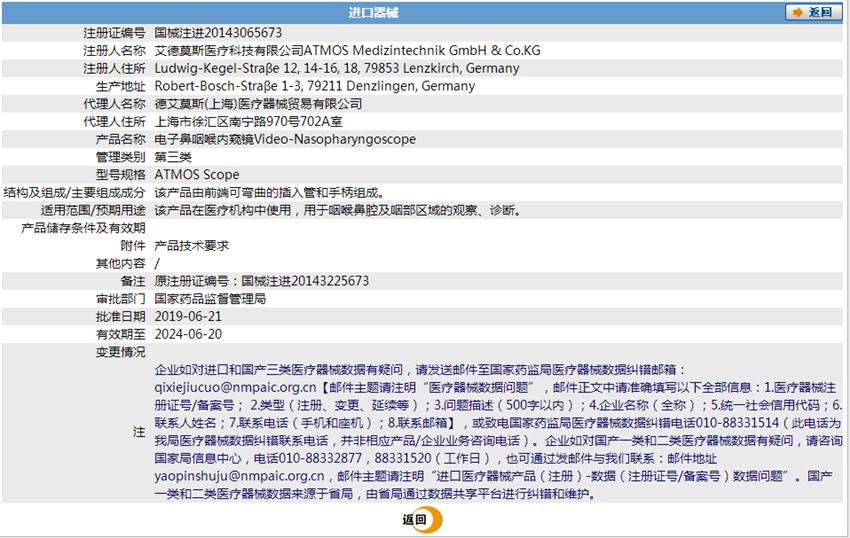Click the 变更情况 label
The width and height of the screenshot is (850, 538).
(120, 352)
